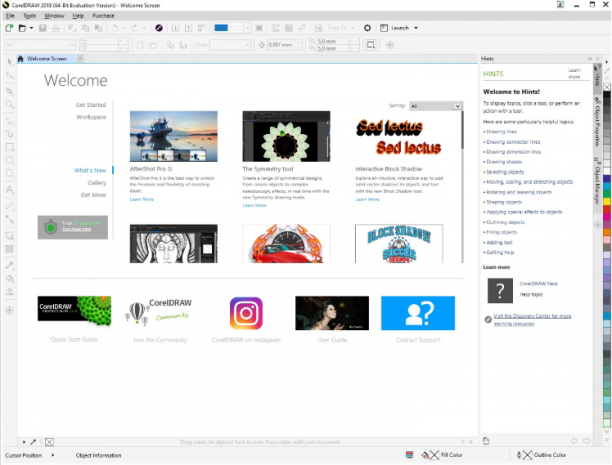This screenshot has width=612, height=465.
Task: Click the toolbox Quick Customize plus icon
Action: click(10, 310)
